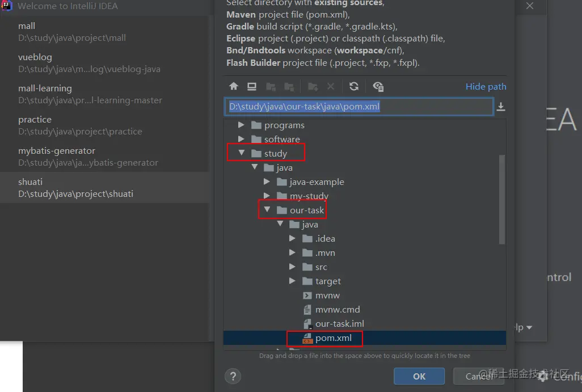Click the file tree vertical scrollbar
Viewport: 582px width, 392px height.
click(x=502, y=199)
